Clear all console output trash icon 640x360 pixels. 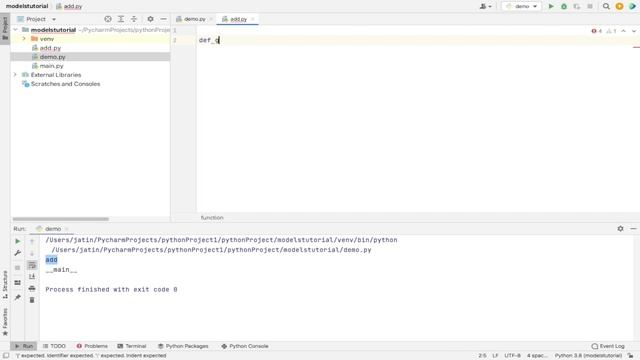[32, 300]
